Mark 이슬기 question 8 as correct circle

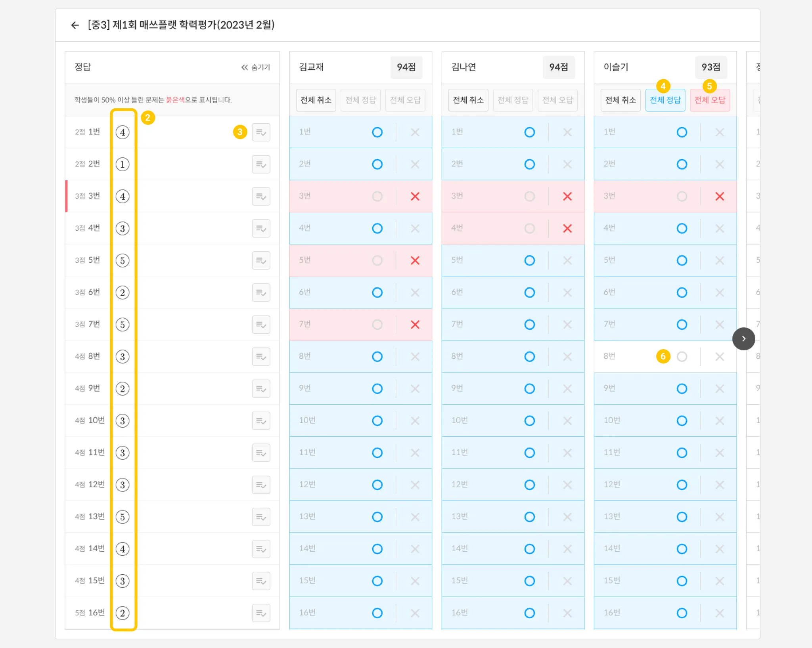tap(682, 357)
